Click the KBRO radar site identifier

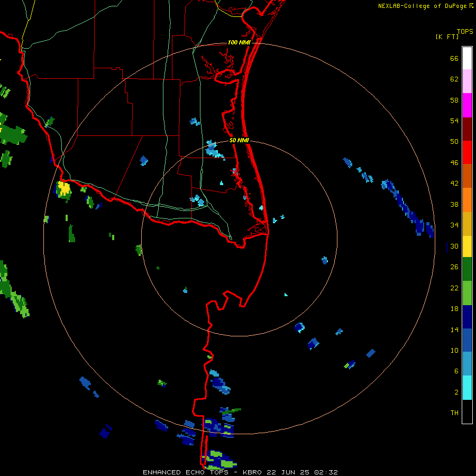tap(253, 472)
